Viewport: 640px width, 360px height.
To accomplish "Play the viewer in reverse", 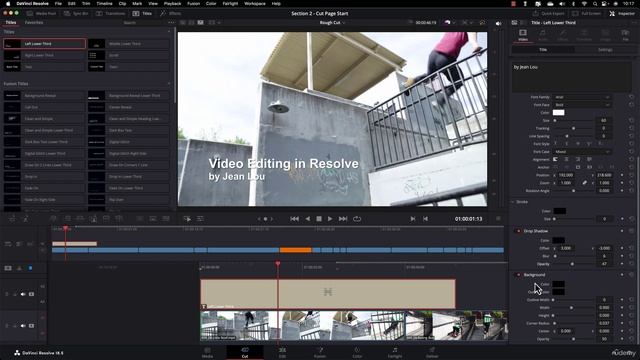I will (308, 219).
